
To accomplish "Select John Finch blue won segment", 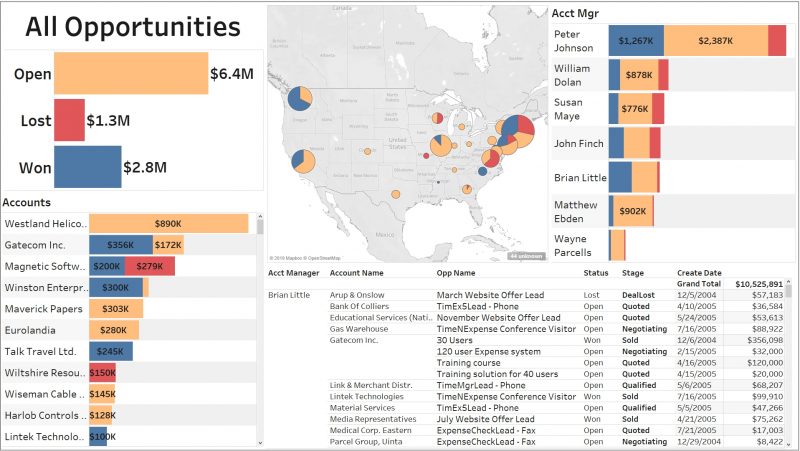I will click(616, 143).
